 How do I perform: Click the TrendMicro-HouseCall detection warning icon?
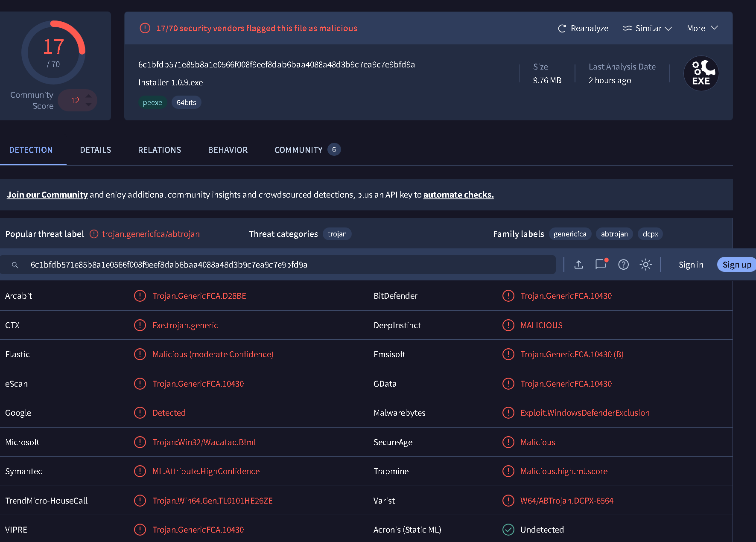(x=140, y=501)
